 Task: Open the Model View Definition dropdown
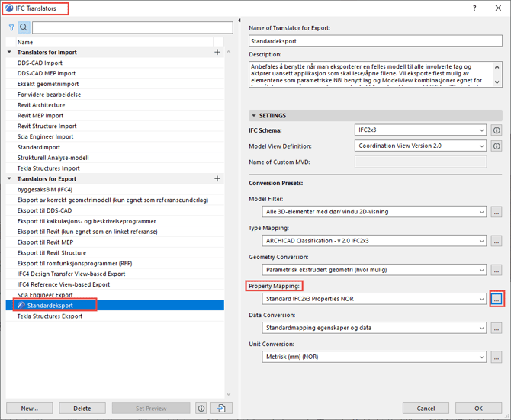coord(421,146)
